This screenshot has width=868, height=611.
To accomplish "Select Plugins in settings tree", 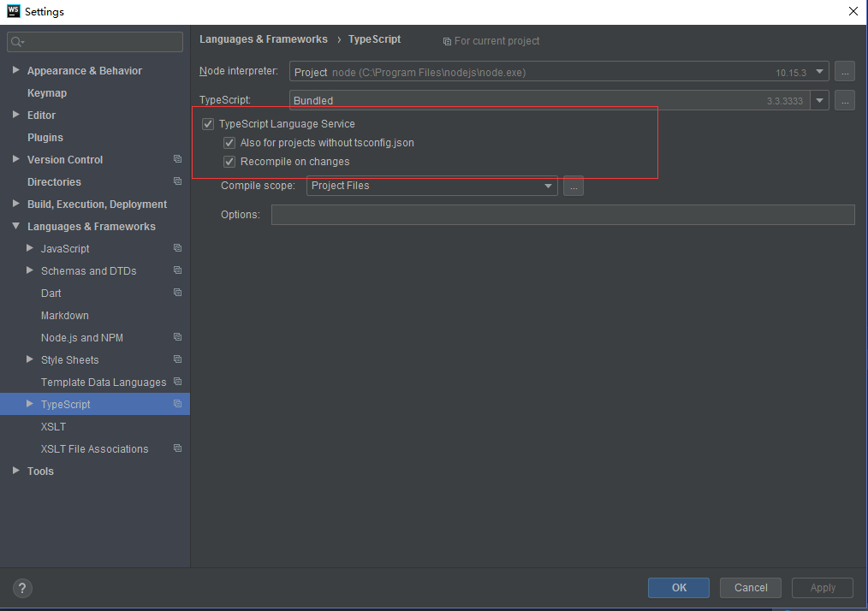I will (x=45, y=137).
